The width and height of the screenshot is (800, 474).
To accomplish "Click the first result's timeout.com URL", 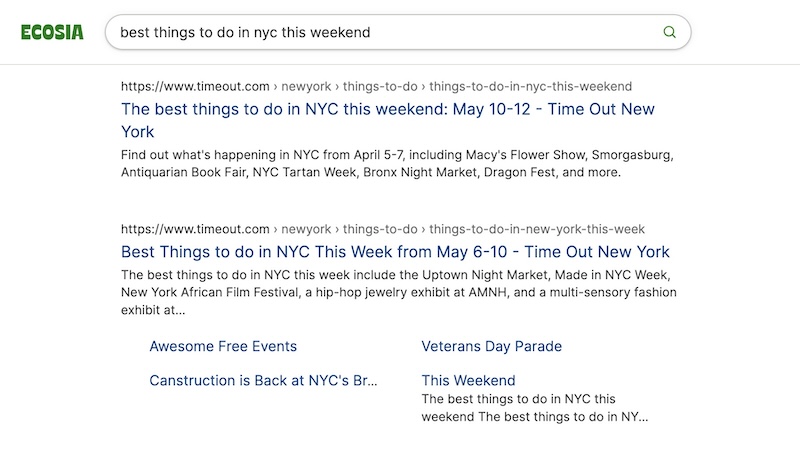I will [195, 87].
